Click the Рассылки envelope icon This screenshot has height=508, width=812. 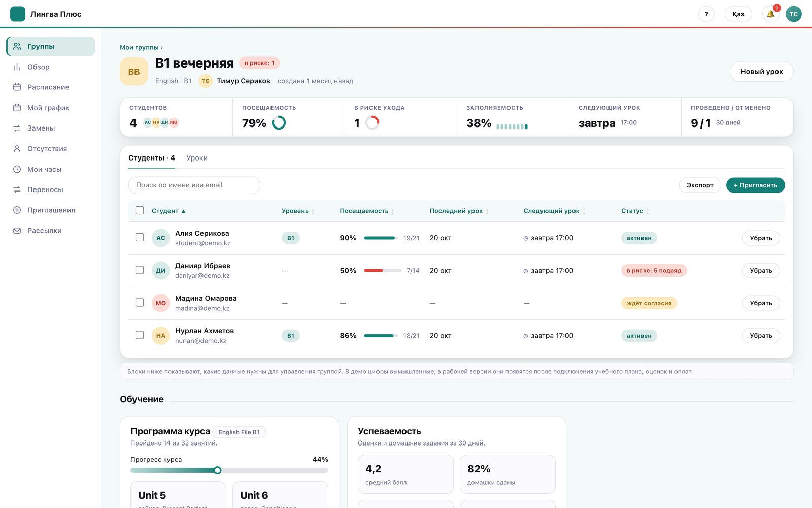click(x=17, y=230)
